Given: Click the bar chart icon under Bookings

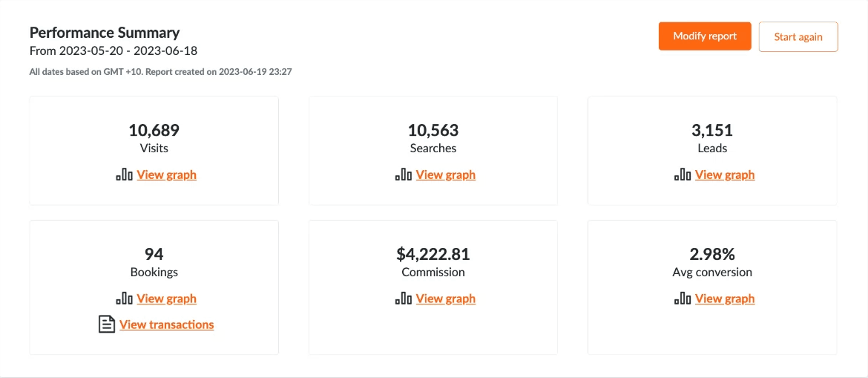Looking at the screenshot, I should pyautogui.click(x=124, y=299).
